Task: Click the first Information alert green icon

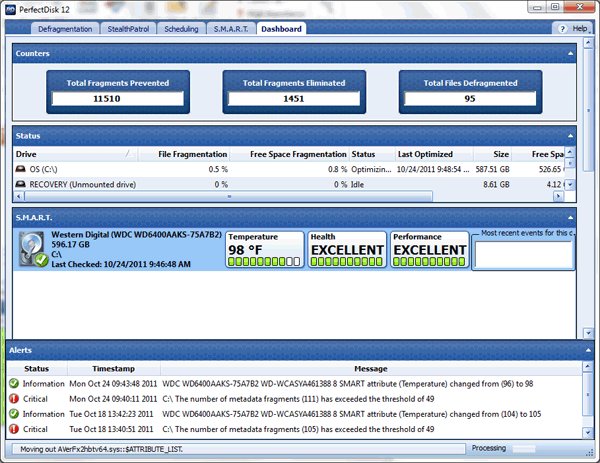Action: click(x=14, y=383)
